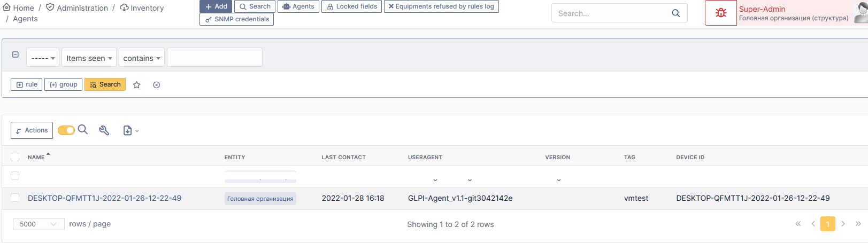
Task: Open agent DESKTOP-QFMTT1J-2022-01-26-12-22-49 link
Action: point(105,198)
